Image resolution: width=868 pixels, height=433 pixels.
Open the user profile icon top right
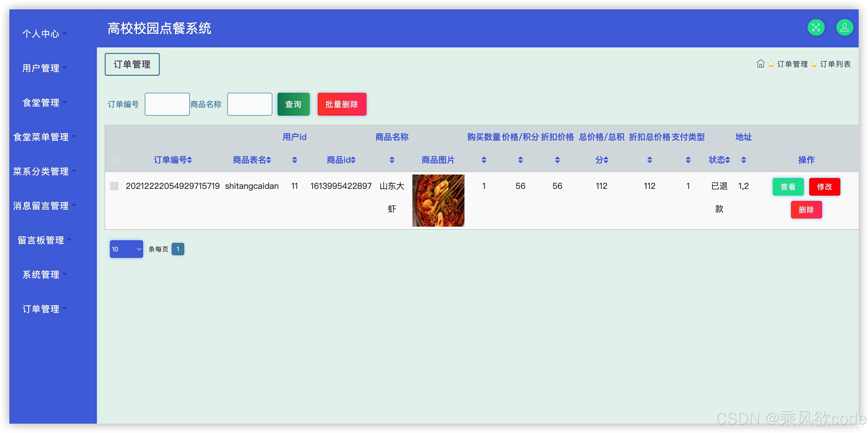[x=844, y=27]
